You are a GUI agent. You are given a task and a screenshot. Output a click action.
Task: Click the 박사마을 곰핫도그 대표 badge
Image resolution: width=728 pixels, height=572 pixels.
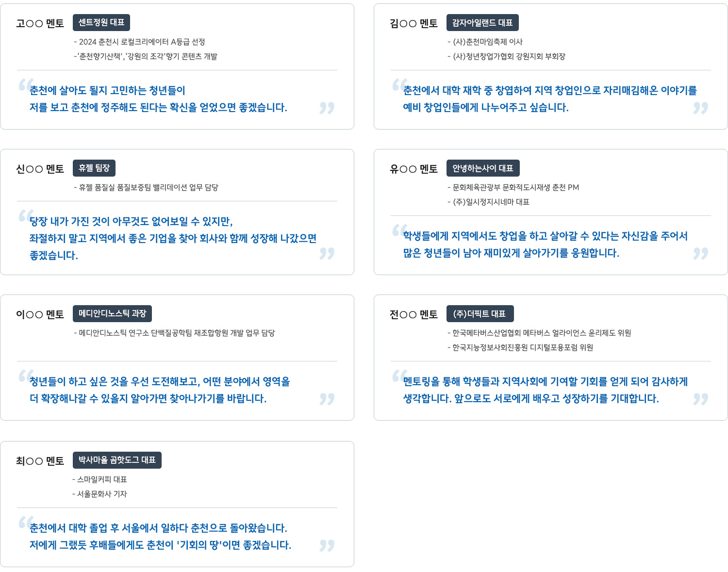point(117,460)
